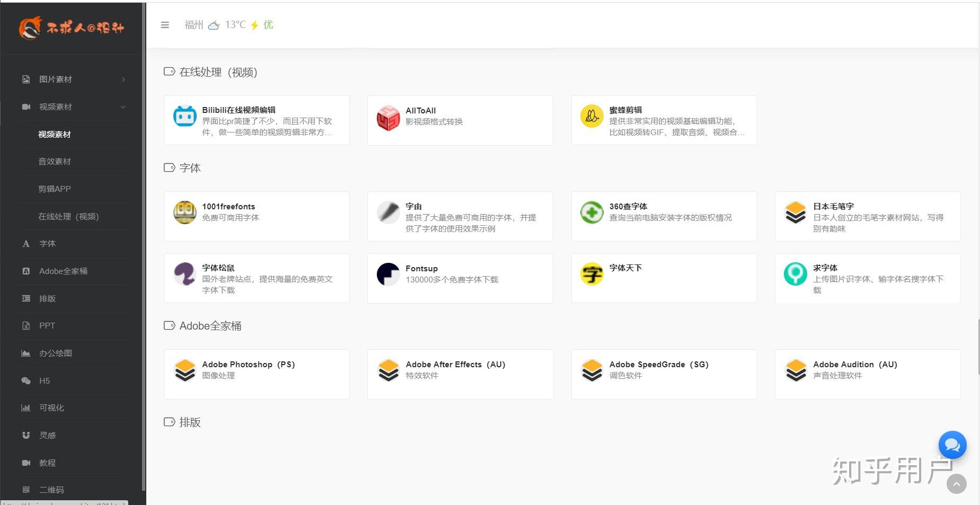Click the 教程 camera icon in sidebar
Screen dimensions: 980x505
click(26, 463)
